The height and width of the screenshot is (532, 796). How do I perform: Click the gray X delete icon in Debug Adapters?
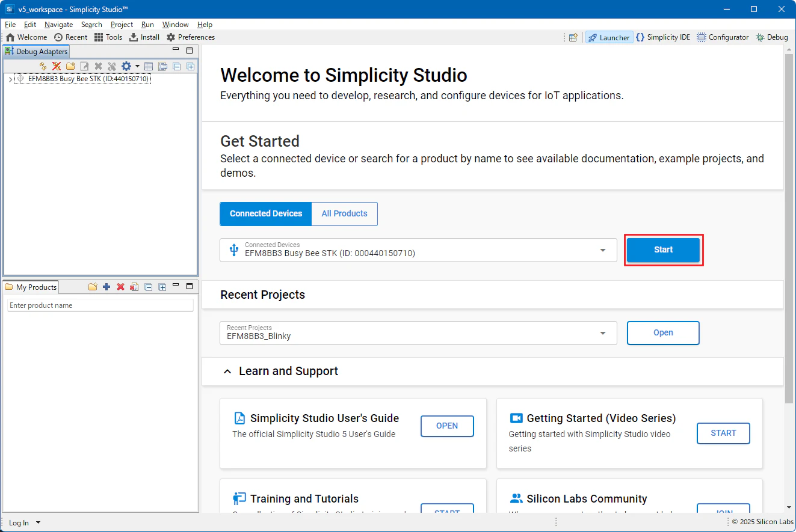[99, 66]
